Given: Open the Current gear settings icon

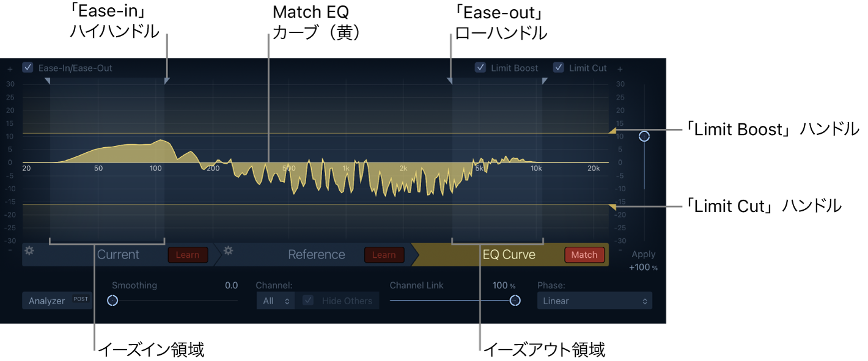Looking at the screenshot, I should (x=28, y=251).
